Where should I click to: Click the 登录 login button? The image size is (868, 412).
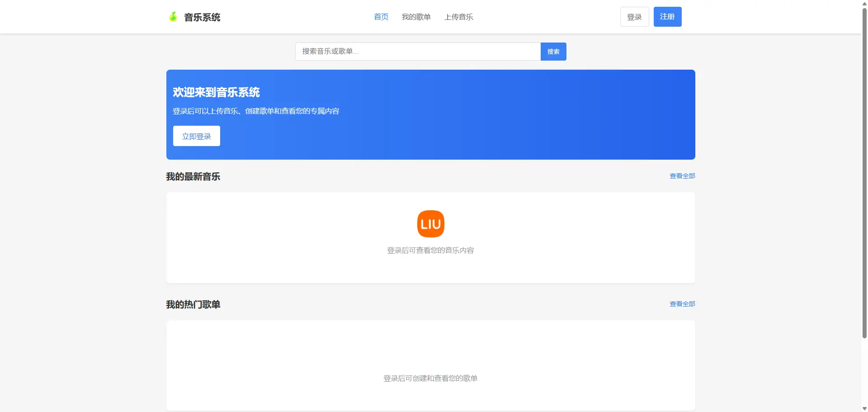634,17
